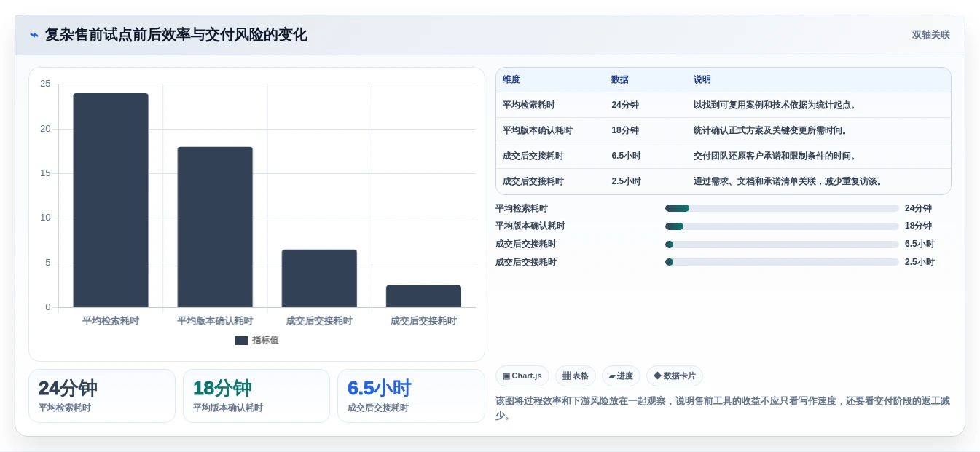Click the description 通过需求、文档和承诺清单关联，减少重复访谈。
The image size is (980, 452).
790,181
